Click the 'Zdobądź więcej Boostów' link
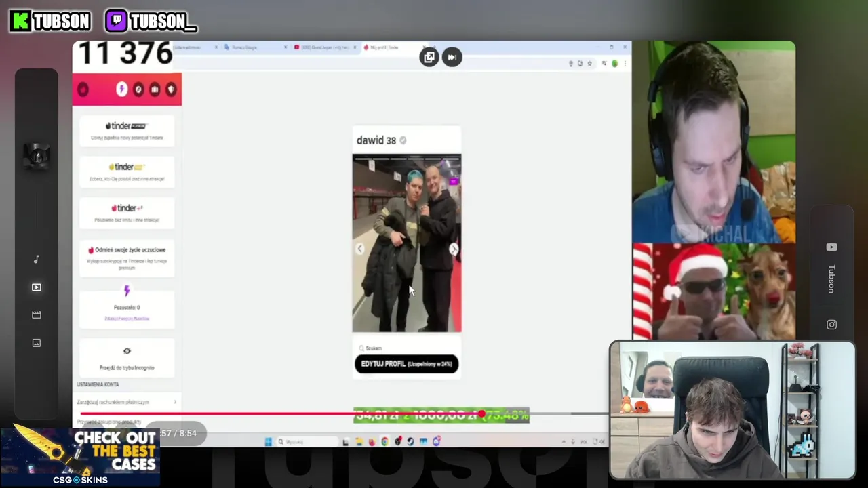The height and width of the screenshot is (488, 868). (x=127, y=319)
